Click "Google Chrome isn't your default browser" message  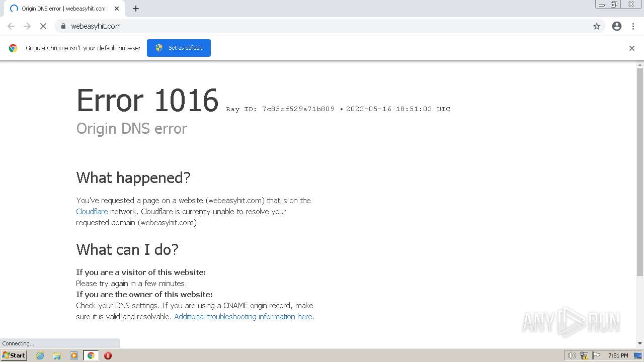pos(83,48)
